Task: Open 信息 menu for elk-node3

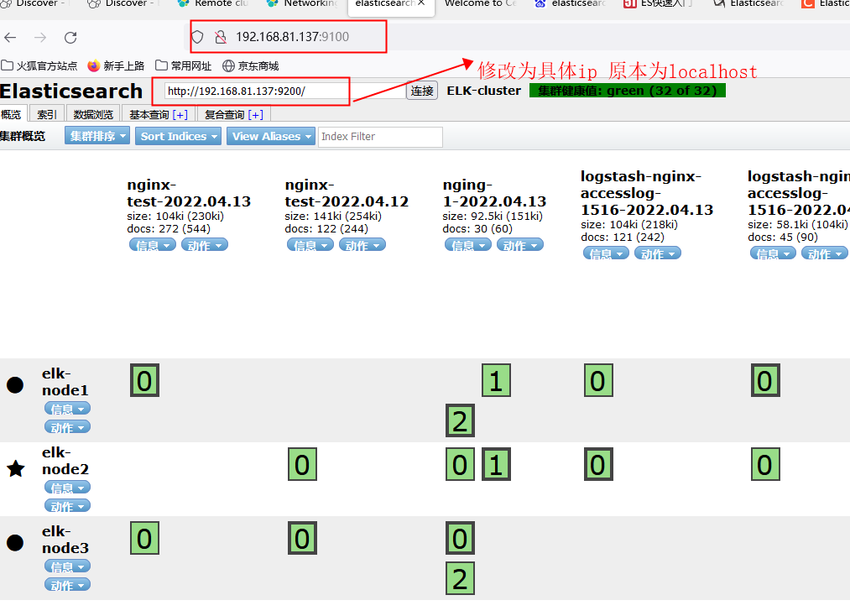Action: click(67, 566)
